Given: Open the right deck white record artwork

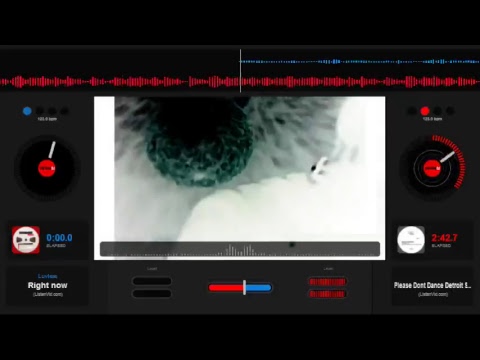Looking at the screenshot, I should tap(411, 240).
